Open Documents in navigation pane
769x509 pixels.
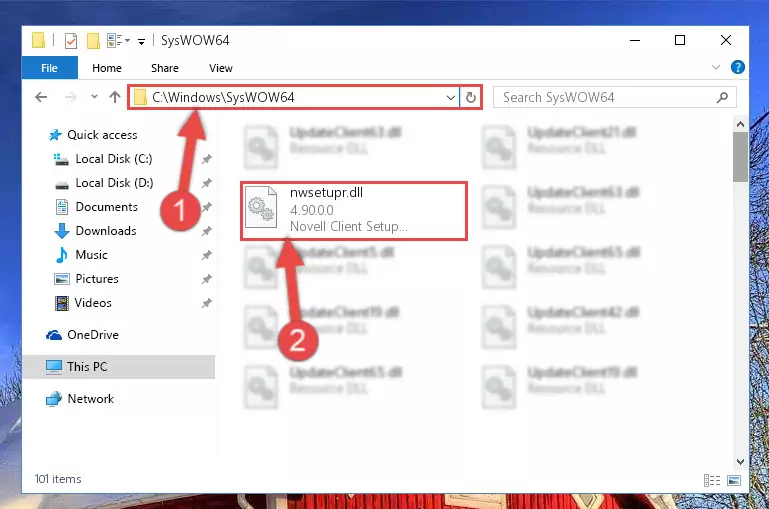[x=106, y=207]
